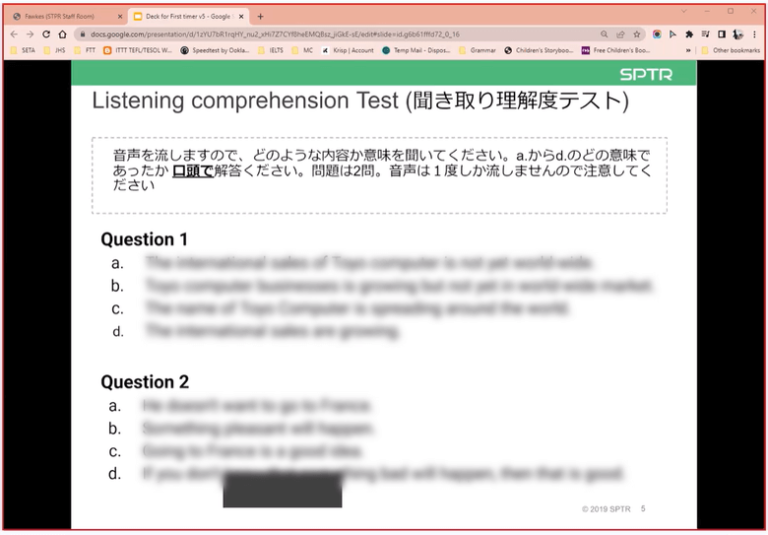Open ITTT TEFL/TESOL bookmark
Screen dimensions: 768x535
(x=138, y=50)
